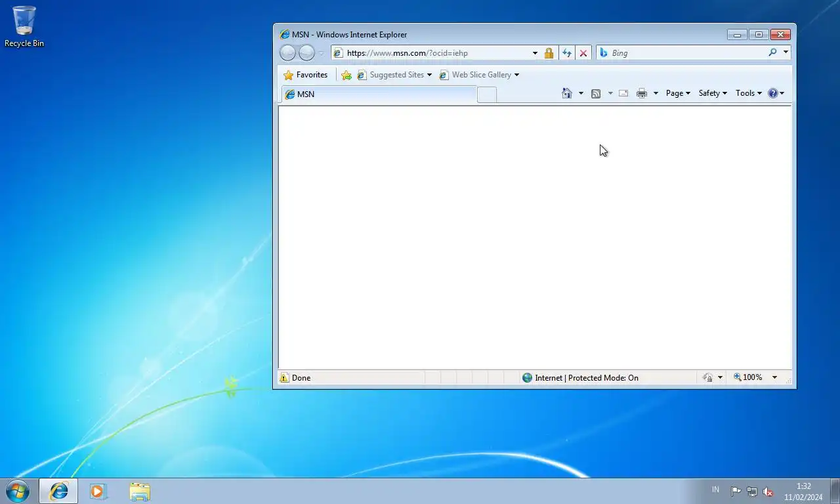The width and height of the screenshot is (840, 504).
Task: Expand the address bar autocomplete dropdown
Action: [x=535, y=53]
